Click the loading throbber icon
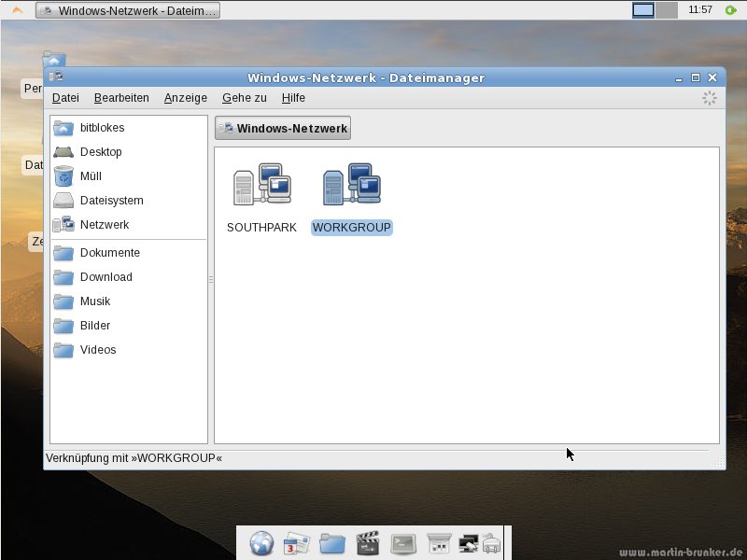 tap(710, 98)
